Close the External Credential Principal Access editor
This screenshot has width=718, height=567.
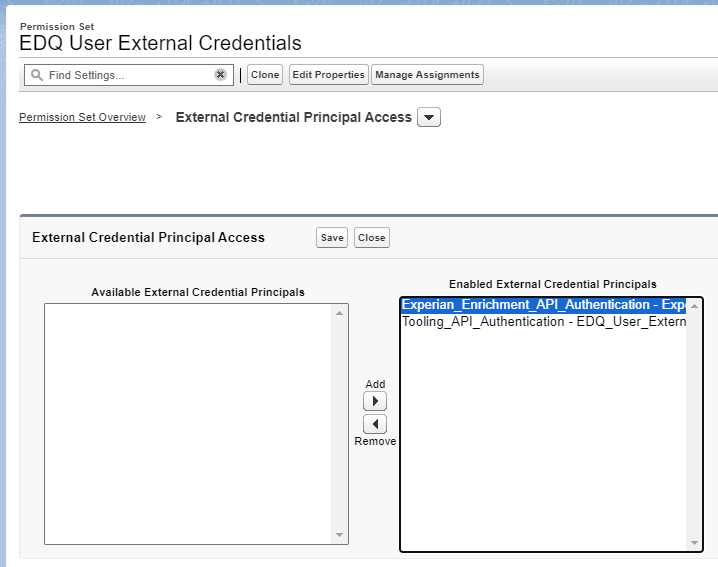pyautogui.click(x=371, y=238)
